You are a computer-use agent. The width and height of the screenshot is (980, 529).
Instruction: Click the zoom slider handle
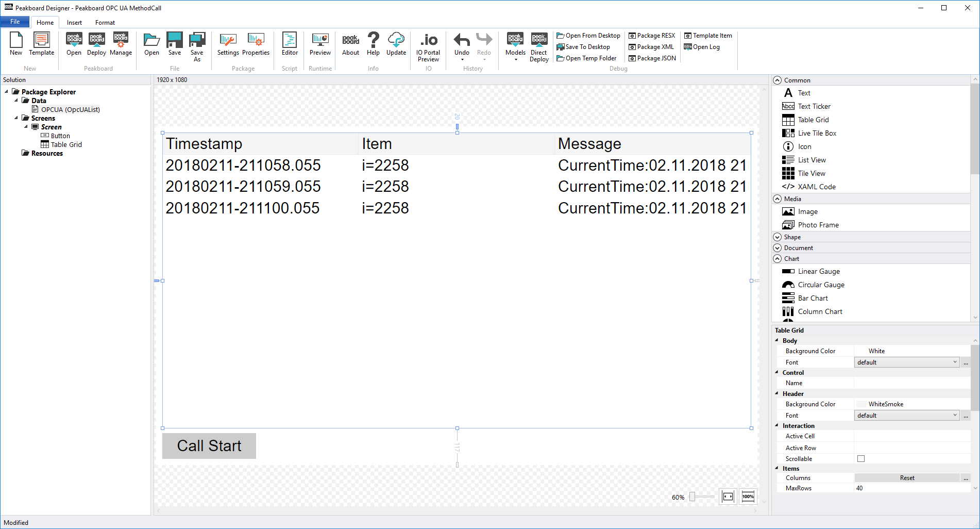point(692,497)
